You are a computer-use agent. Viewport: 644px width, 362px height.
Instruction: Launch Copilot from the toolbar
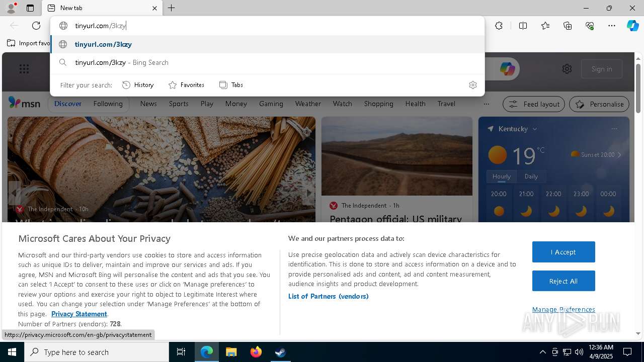632,26
